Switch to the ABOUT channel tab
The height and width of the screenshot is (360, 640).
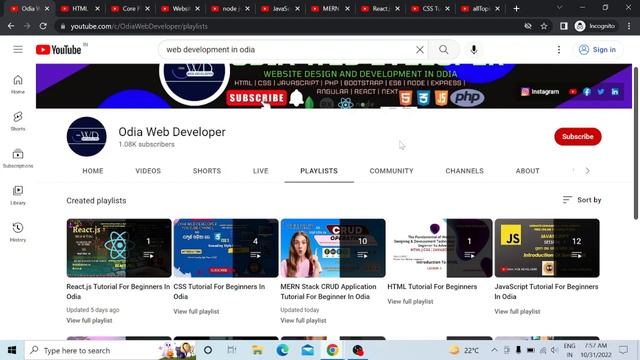point(527,171)
